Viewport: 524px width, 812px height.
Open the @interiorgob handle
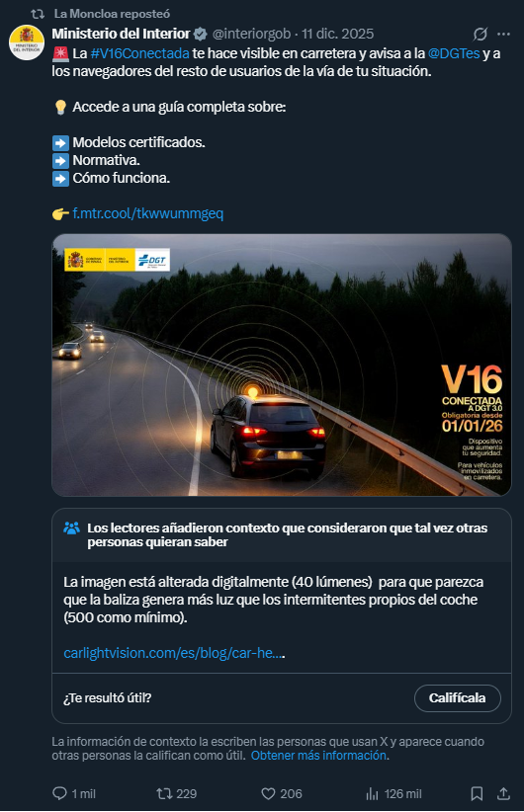251,34
